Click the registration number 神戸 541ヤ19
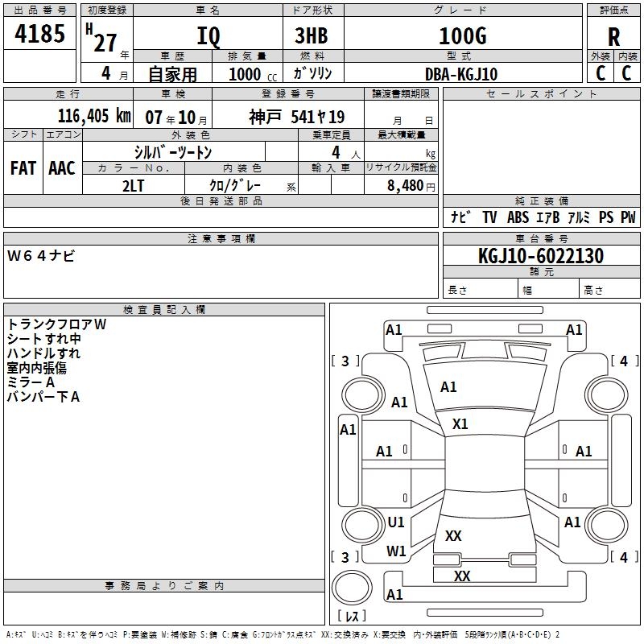The image size is (644, 644). [x=296, y=116]
